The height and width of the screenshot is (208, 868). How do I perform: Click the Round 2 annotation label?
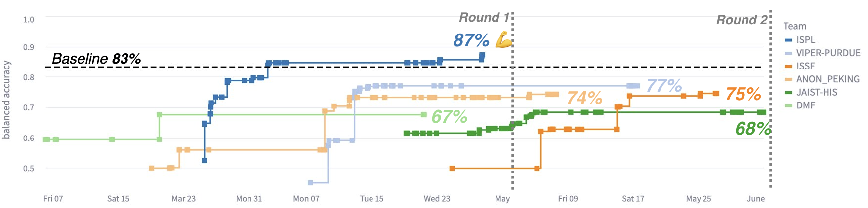(742, 20)
